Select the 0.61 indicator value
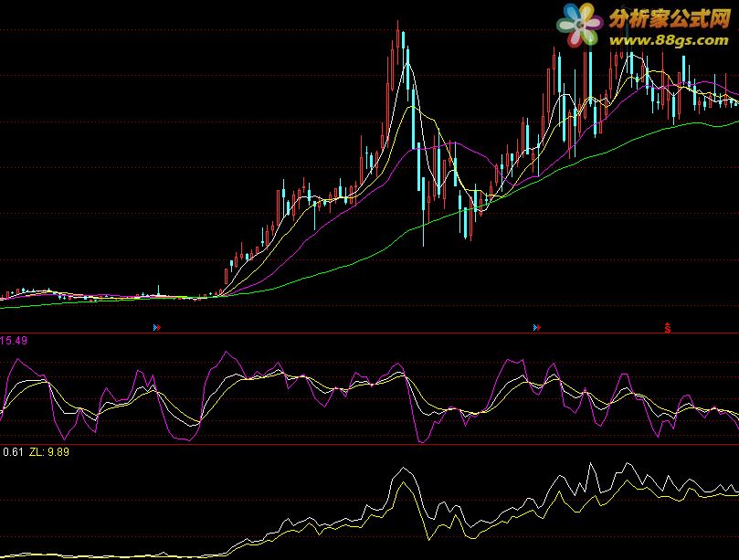This screenshot has height=560, width=739. point(13,452)
